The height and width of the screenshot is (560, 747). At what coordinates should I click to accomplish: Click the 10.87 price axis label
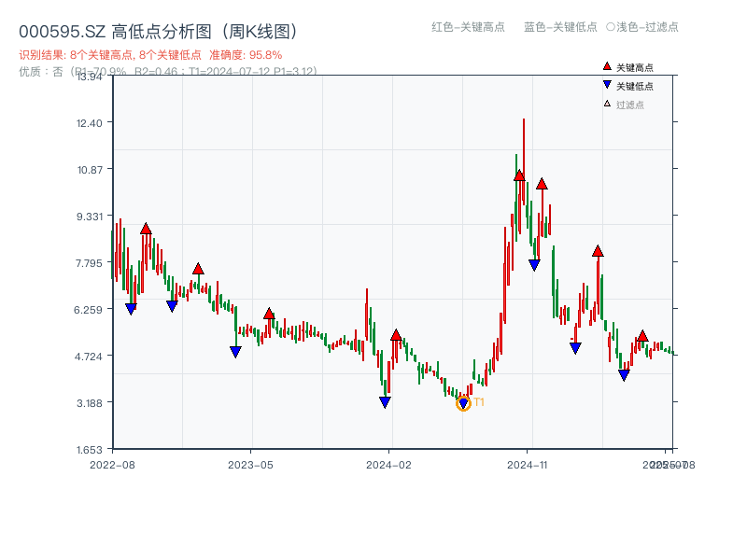[x=90, y=170]
